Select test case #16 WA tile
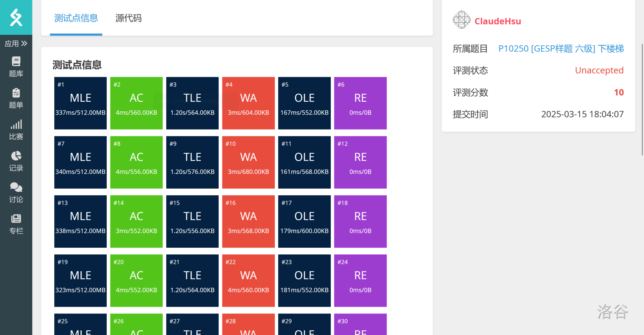Image resolution: width=644 pixels, height=335 pixels. point(249,222)
